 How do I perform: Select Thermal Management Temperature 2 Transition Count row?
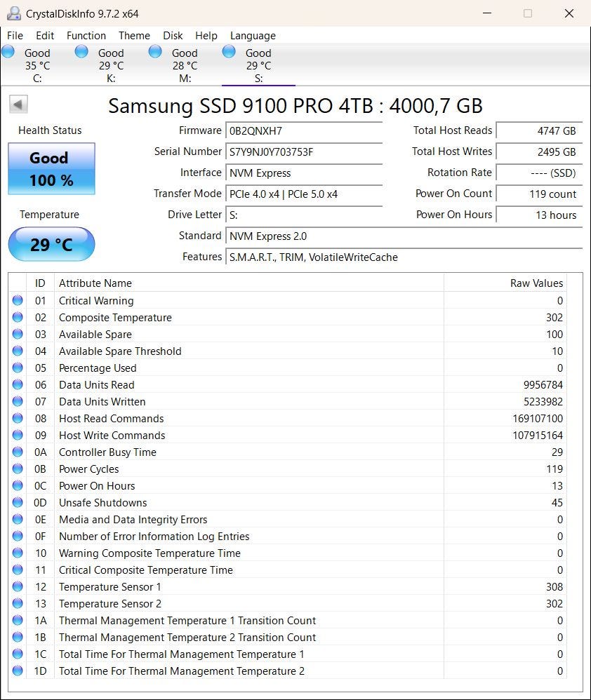288,637
